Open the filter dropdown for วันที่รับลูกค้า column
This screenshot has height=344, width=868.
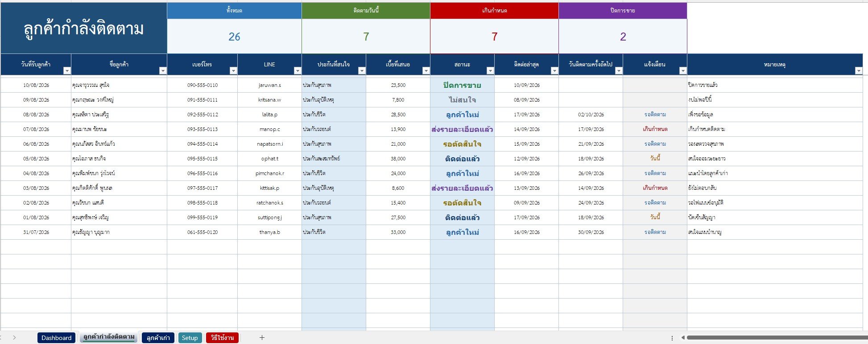point(67,71)
